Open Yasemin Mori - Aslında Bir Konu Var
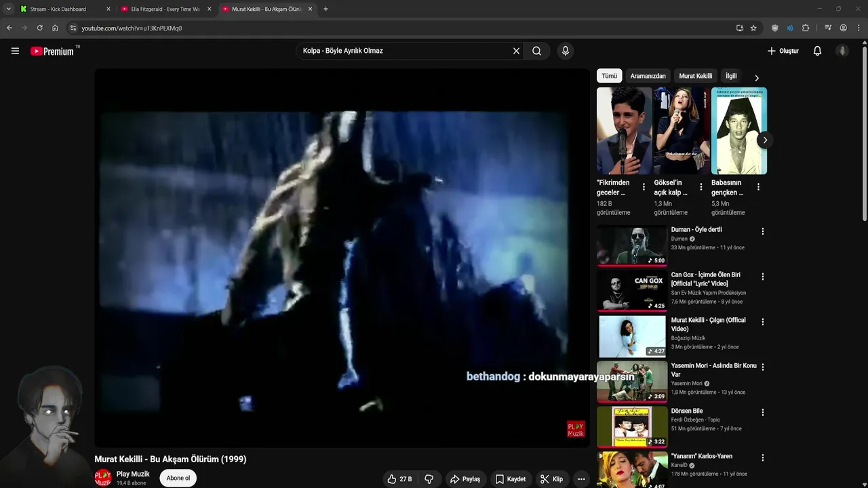Viewport: 868px width, 488px height. click(713, 370)
